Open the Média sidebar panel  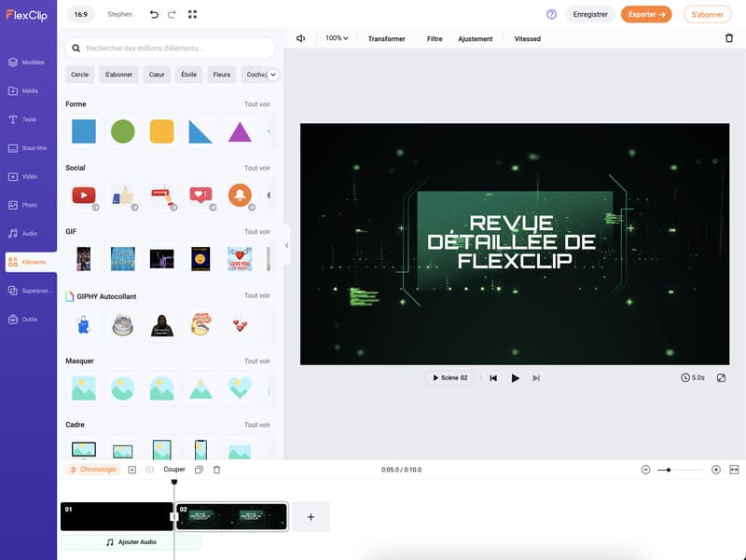point(24,90)
